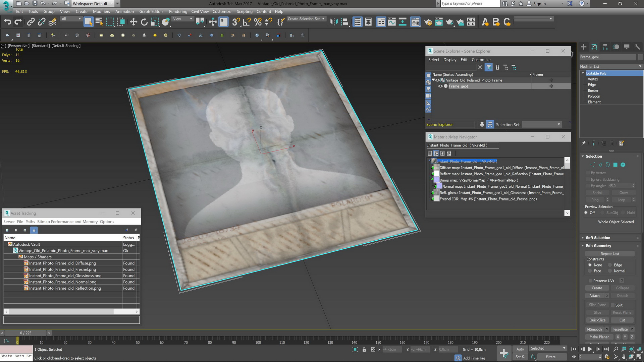The height and width of the screenshot is (362, 644).
Task: Click the Redo arrow icon
Action: coord(18,22)
